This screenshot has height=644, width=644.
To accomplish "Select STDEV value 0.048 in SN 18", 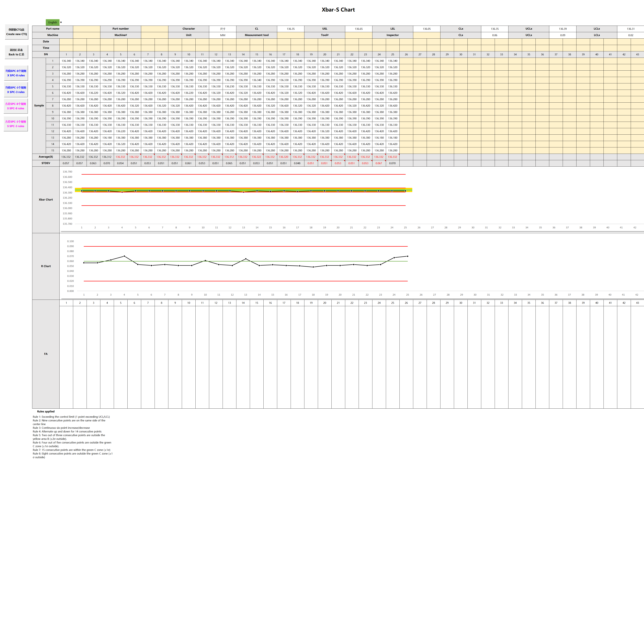I will pos(297,163).
